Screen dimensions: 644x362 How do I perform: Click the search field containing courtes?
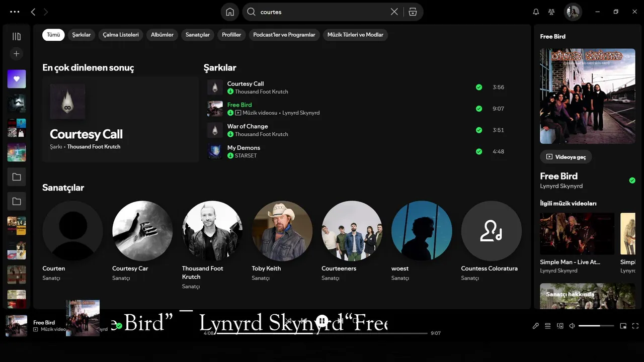(322, 12)
